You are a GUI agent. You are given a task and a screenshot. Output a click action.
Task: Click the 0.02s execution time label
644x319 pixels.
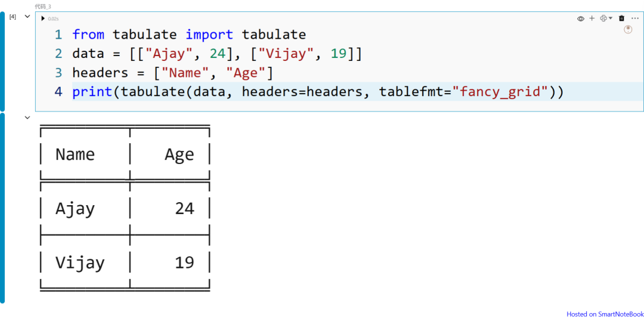(53, 19)
